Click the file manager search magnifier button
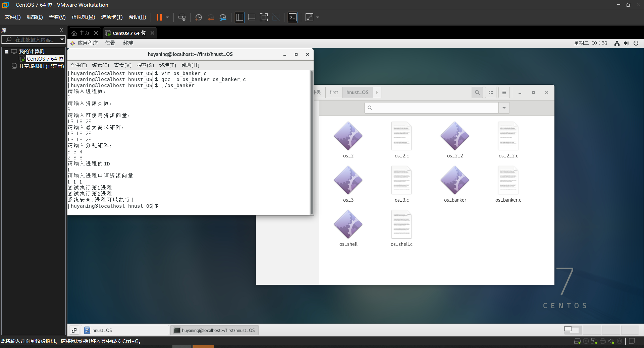The height and width of the screenshot is (348, 644). 477,92
